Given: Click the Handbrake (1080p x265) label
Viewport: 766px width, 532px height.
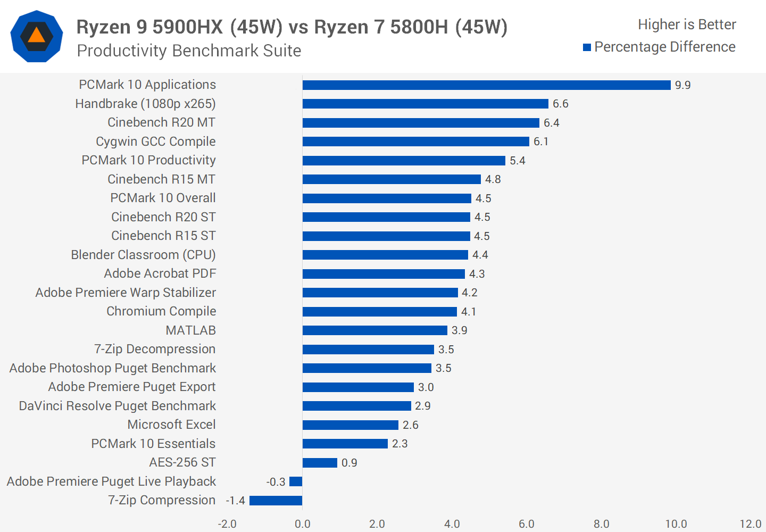Looking at the screenshot, I should [145, 104].
